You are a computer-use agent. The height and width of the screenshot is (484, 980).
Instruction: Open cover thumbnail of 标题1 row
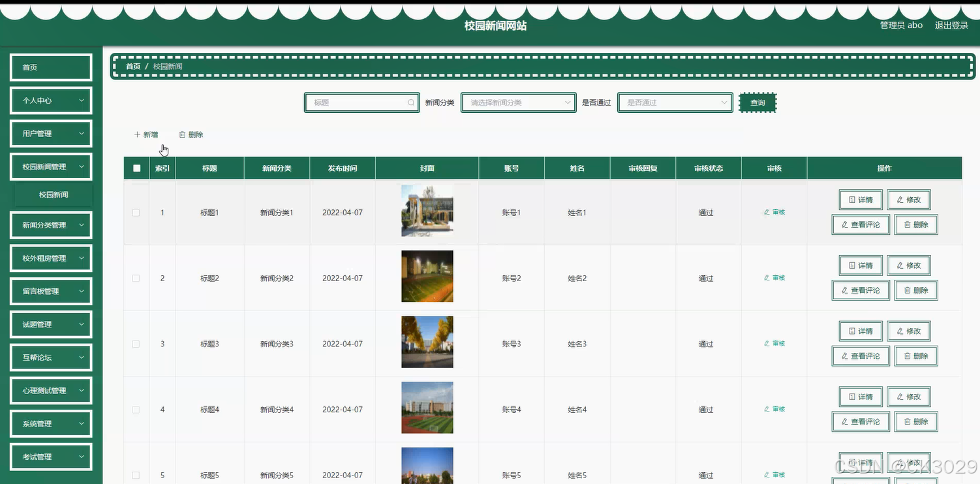[427, 211]
